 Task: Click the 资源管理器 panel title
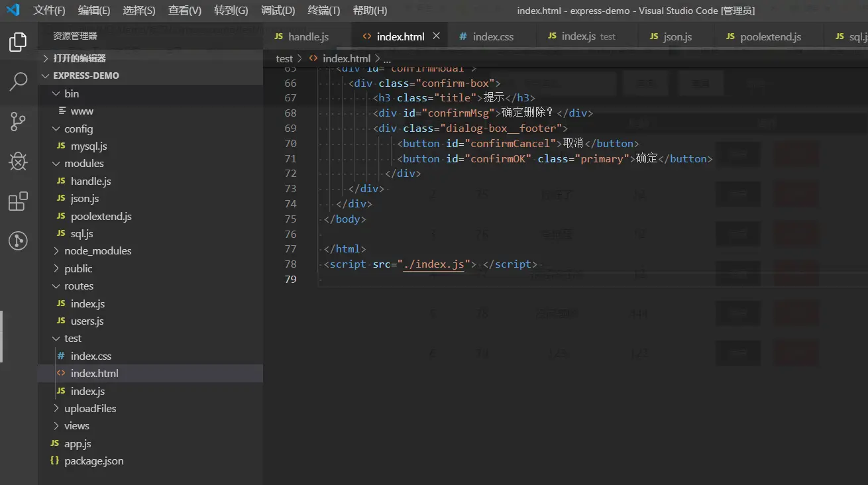tap(75, 36)
